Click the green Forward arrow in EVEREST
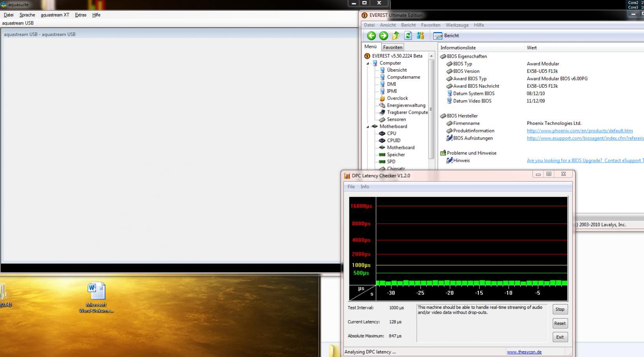 tap(384, 36)
